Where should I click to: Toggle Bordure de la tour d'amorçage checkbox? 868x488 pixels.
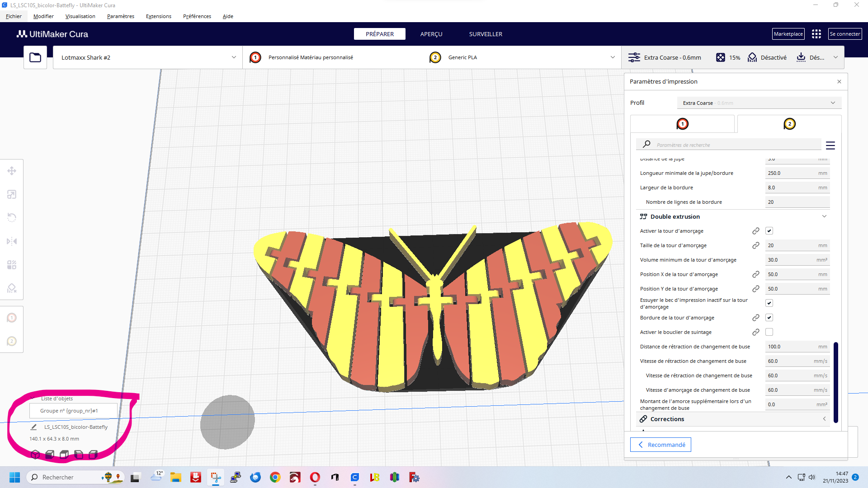coord(769,318)
